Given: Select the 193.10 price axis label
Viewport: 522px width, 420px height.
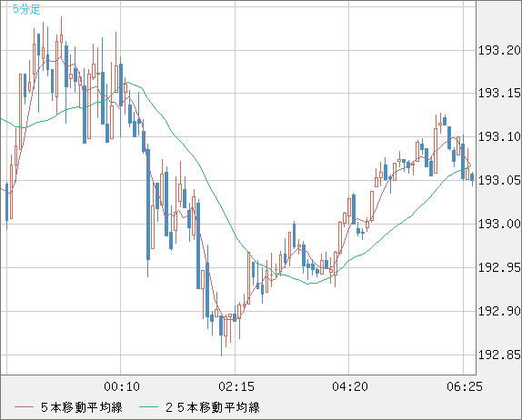Looking at the screenshot, I should click(499, 136).
